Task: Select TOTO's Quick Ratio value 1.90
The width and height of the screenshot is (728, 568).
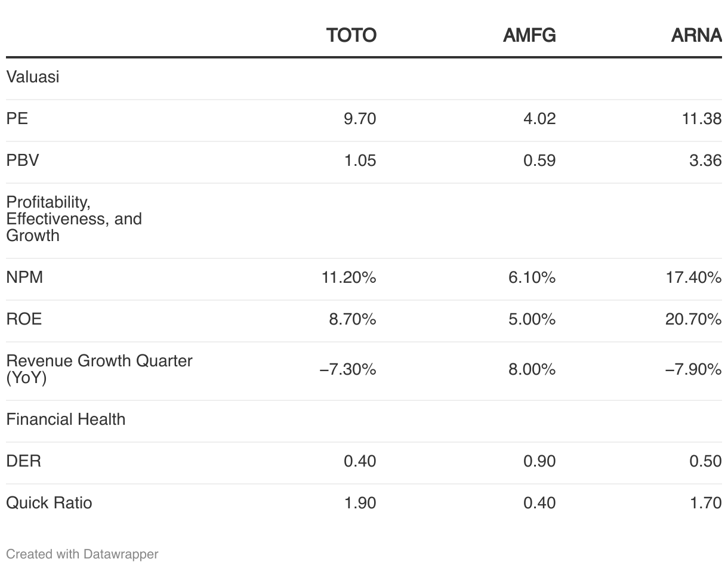Action: [x=360, y=503]
